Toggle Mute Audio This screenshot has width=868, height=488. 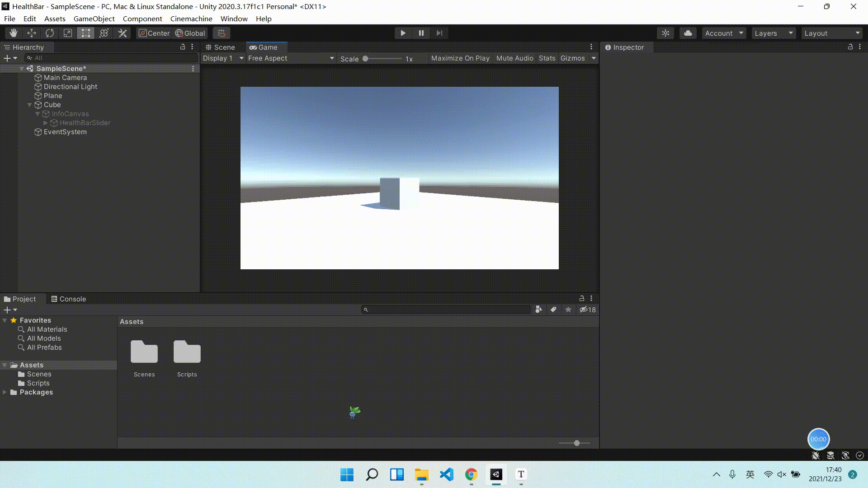tap(514, 58)
